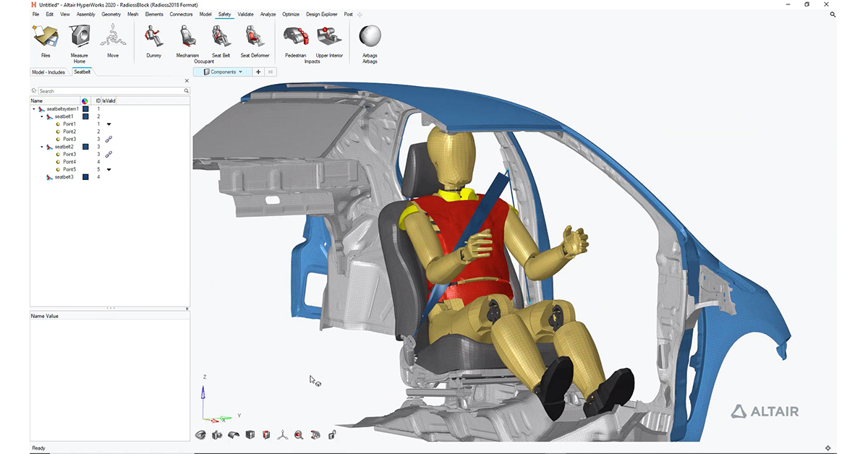Click the camera view icon
The image size is (868, 454).
(217, 434)
